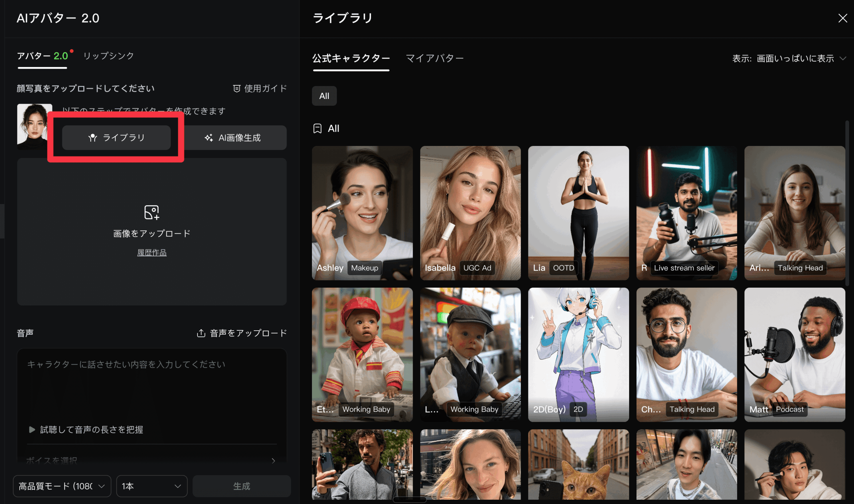Viewport: 854px width, 504px height.
Task: Click the bookmark icon beside All
Action: tap(317, 128)
